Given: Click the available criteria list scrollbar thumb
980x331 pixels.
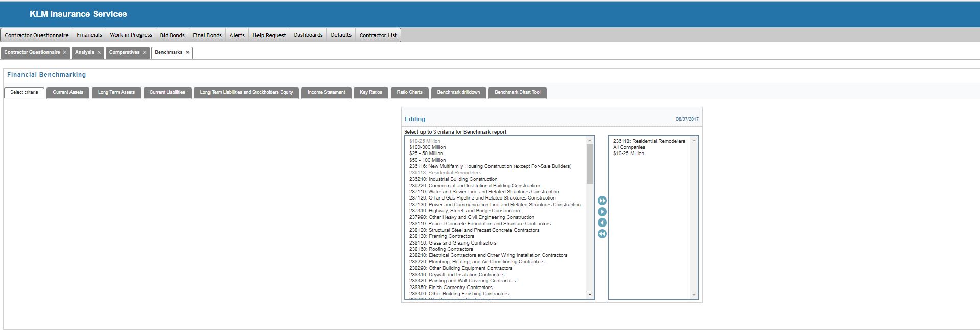Looking at the screenshot, I should (590, 164).
